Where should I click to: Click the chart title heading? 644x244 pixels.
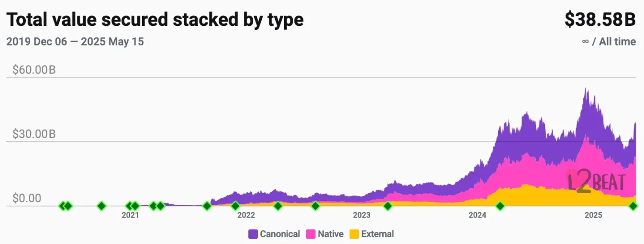[155, 20]
